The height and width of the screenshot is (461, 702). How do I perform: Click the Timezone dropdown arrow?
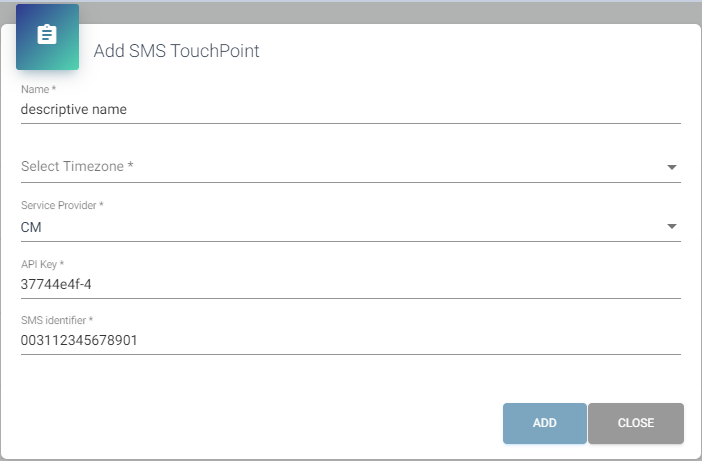point(672,167)
